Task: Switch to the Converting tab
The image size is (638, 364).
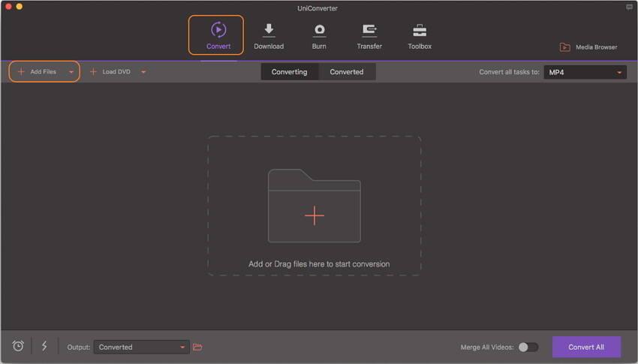Action: point(289,72)
